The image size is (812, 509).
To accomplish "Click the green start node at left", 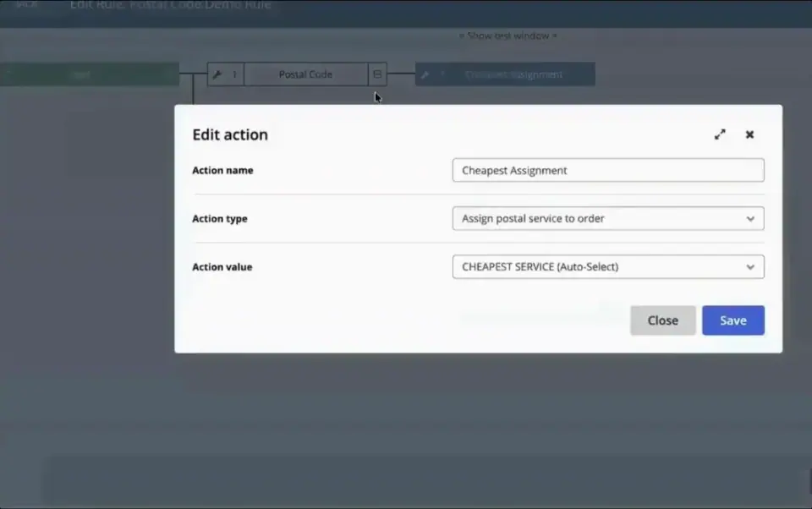I will (x=89, y=74).
